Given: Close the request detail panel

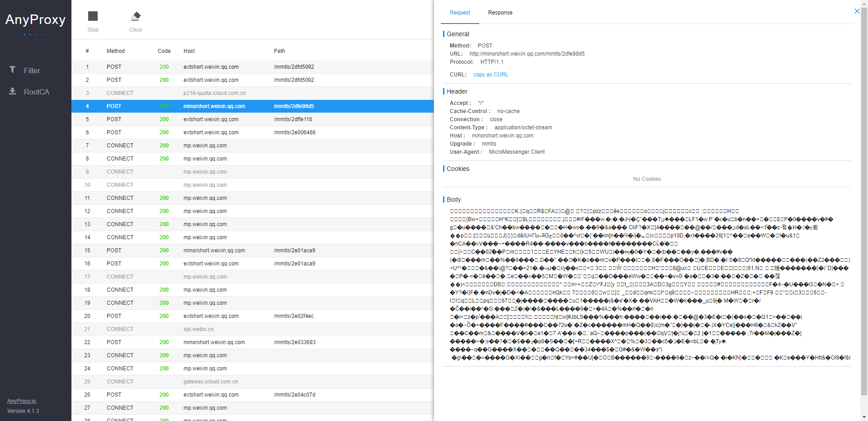Looking at the screenshot, I should pyautogui.click(x=857, y=11).
